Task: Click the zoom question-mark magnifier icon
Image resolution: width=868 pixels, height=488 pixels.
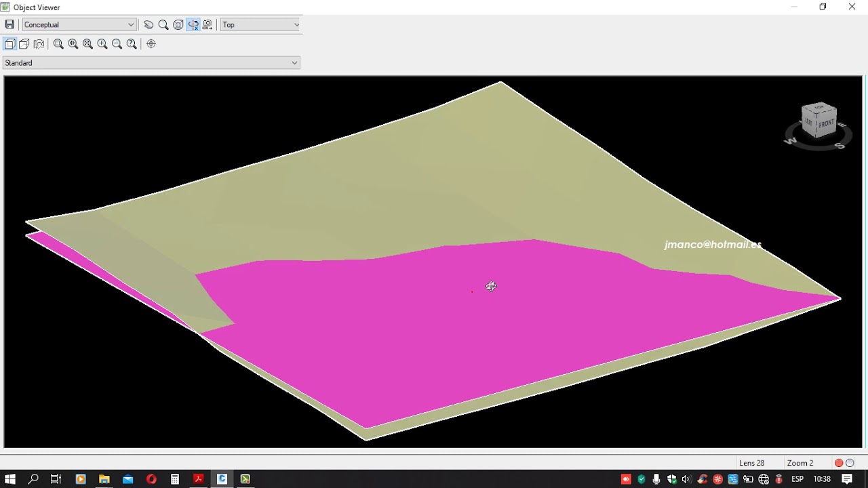Action: coord(132,43)
